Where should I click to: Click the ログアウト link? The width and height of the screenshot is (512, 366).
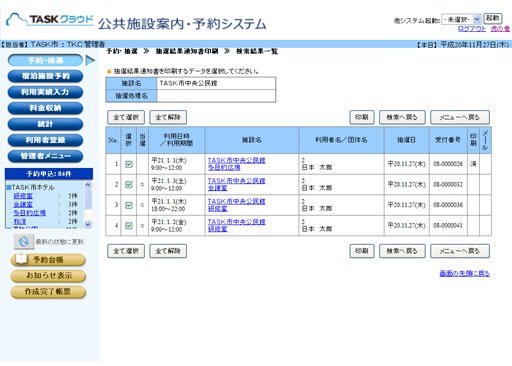click(x=472, y=29)
